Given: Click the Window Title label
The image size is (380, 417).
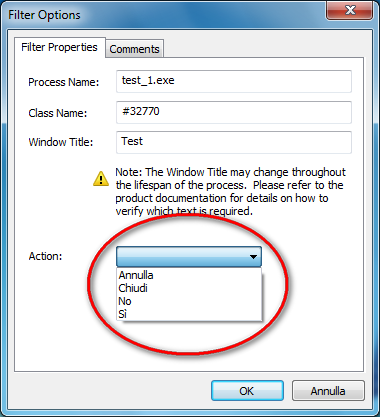Looking at the screenshot, I should 61,142.
